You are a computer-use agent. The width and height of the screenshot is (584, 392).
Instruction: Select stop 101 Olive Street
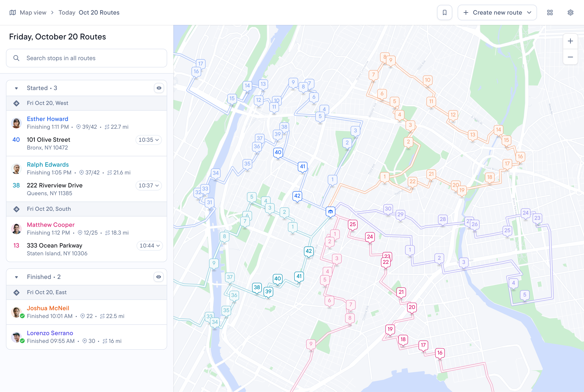pyautogui.click(x=49, y=140)
